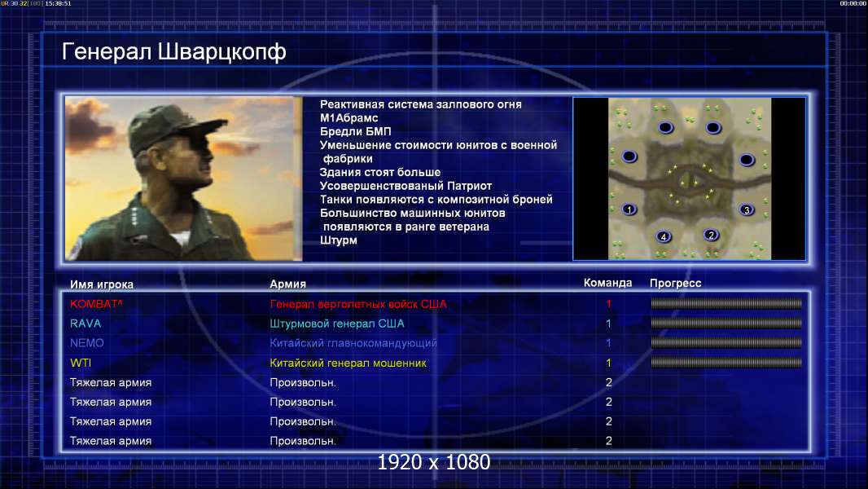The width and height of the screenshot is (868, 489).
Task: Click the loading progress bar for WTI
Action: click(726, 363)
